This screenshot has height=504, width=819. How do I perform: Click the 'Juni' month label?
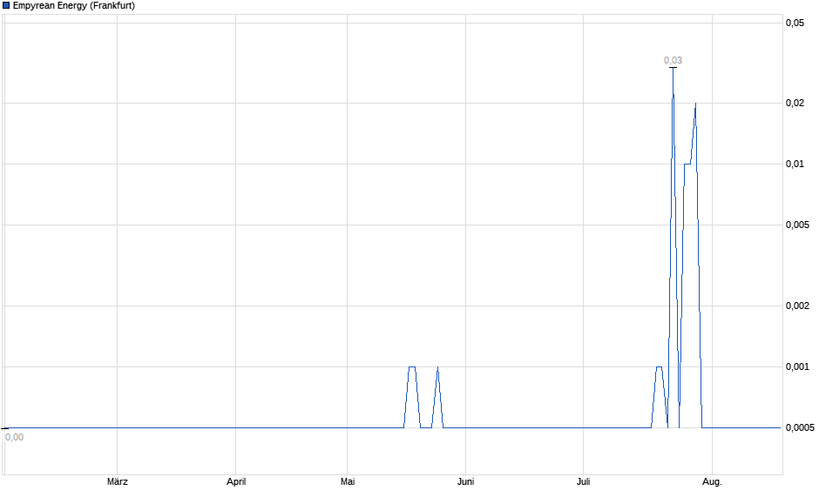click(x=465, y=481)
